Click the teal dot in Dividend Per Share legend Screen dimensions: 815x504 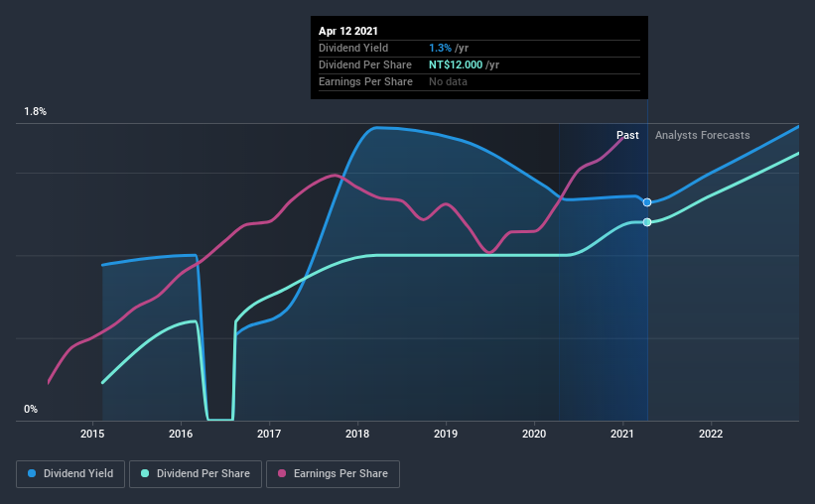[145, 473]
